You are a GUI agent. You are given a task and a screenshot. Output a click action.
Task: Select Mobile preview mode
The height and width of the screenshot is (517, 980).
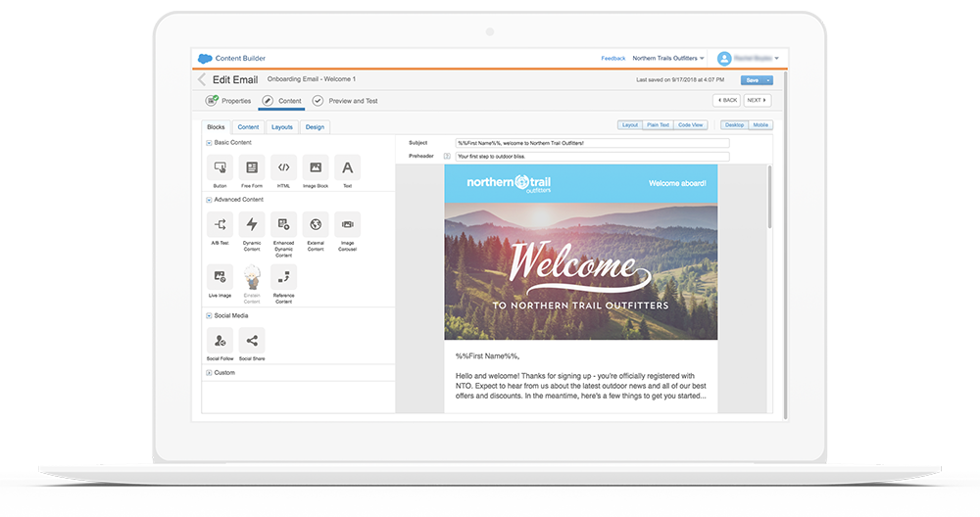pyautogui.click(x=760, y=125)
